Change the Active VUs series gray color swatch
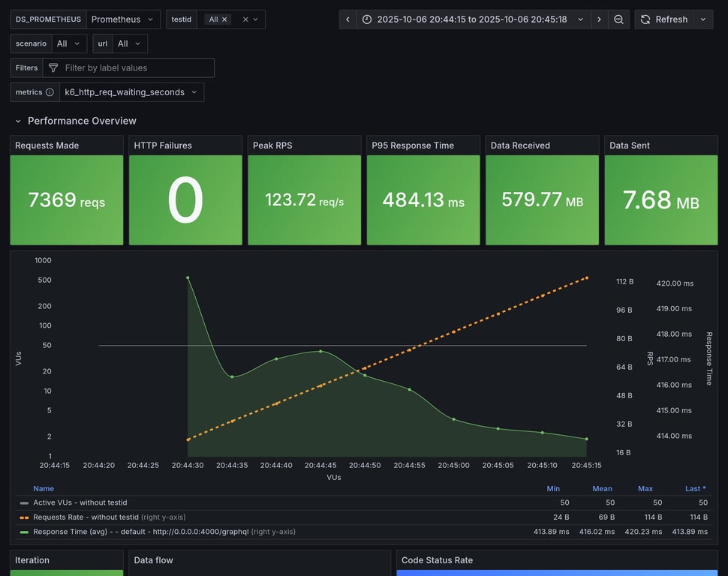The height and width of the screenshot is (576, 728). pos(24,502)
